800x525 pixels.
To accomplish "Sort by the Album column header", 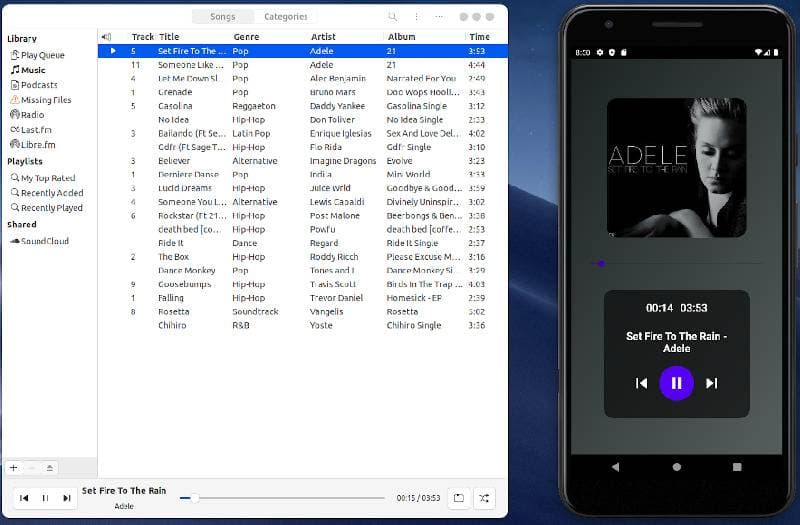I will [x=402, y=37].
